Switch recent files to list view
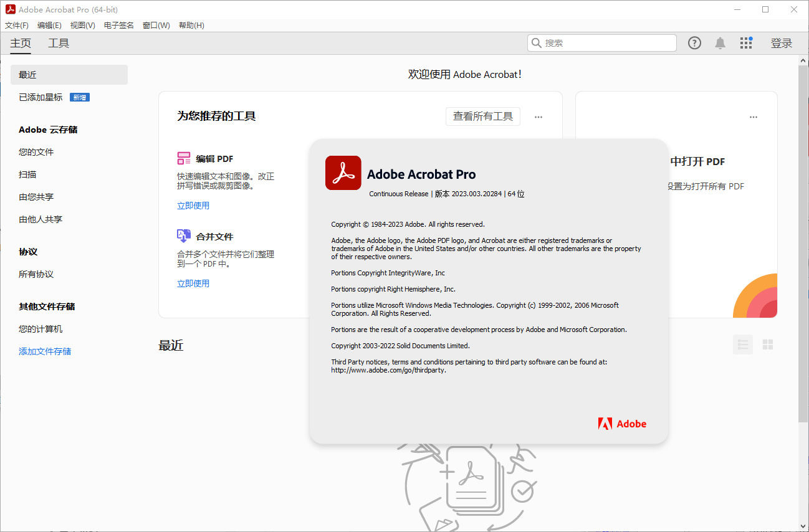Screen dimensions: 809x532 pyautogui.click(x=743, y=344)
